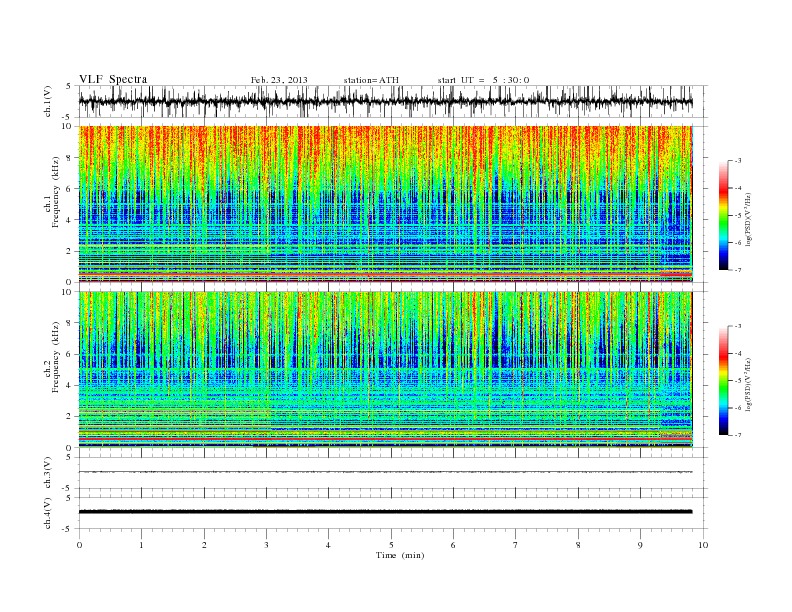
Task: Click the '-7' value on ch.2 colorbar
Action: (738, 435)
